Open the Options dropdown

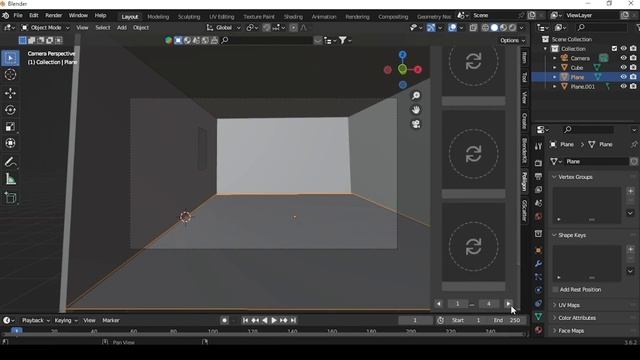coord(512,40)
